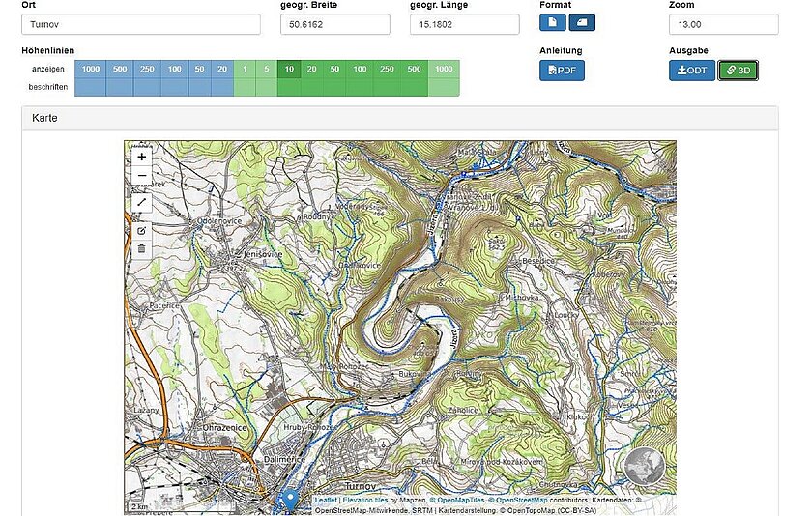Viewport: 812px width, 516px height.
Task: Click the Ort field containing Turnov
Action: pyautogui.click(x=140, y=24)
